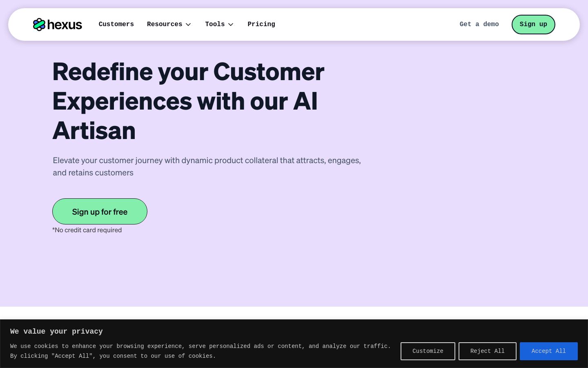Click the Sign up button in header
The height and width of the screenshot is (368, 588).
533,25
